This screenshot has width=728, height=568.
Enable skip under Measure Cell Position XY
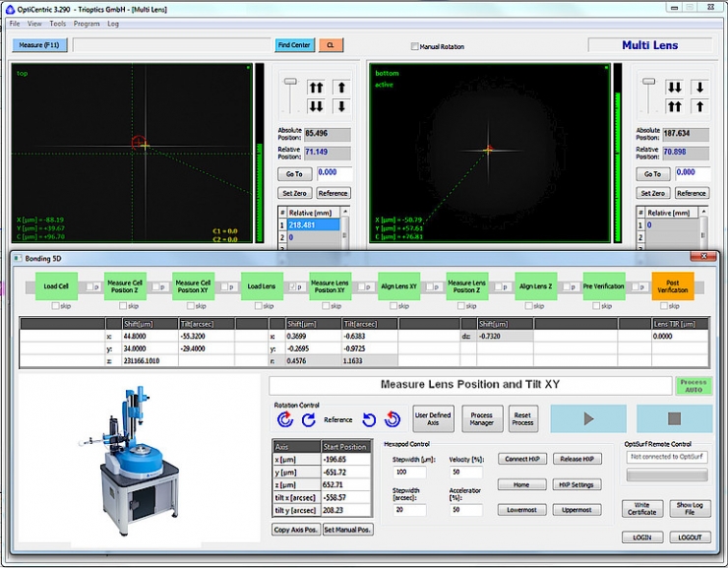point(190,305)
